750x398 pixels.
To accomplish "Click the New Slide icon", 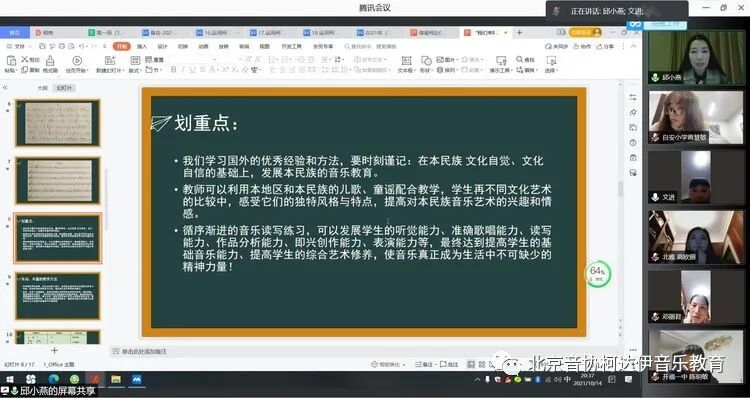I will 110,61.
